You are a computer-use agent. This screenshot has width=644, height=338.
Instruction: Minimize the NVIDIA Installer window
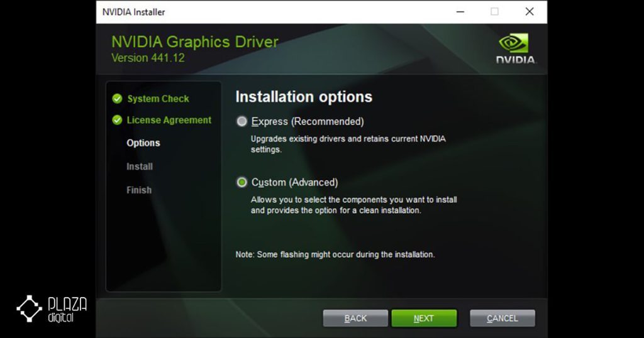[460, 12]
